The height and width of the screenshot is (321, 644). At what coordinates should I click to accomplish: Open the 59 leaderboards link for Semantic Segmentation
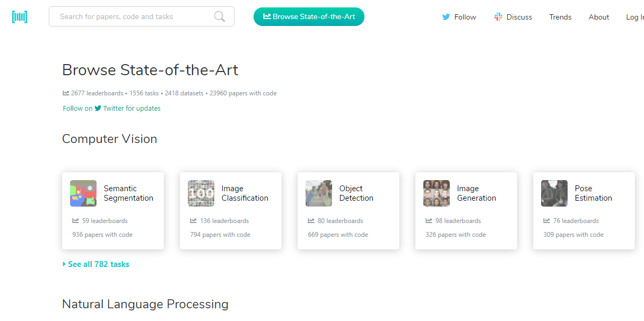[100, 221]
